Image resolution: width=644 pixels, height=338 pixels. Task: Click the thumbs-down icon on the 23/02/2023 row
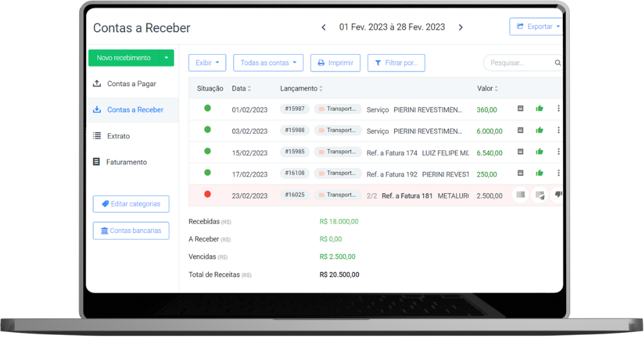point(558,195)
